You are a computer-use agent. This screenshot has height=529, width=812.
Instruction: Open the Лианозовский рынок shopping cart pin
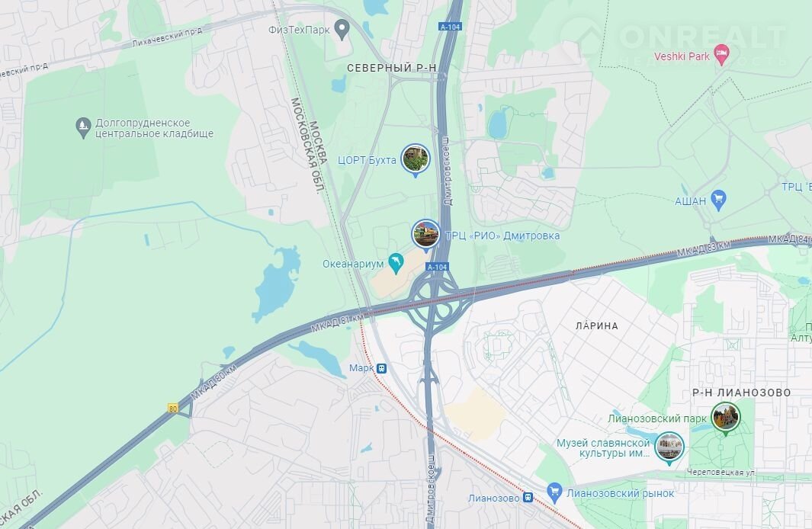click(x=554, y=493)
